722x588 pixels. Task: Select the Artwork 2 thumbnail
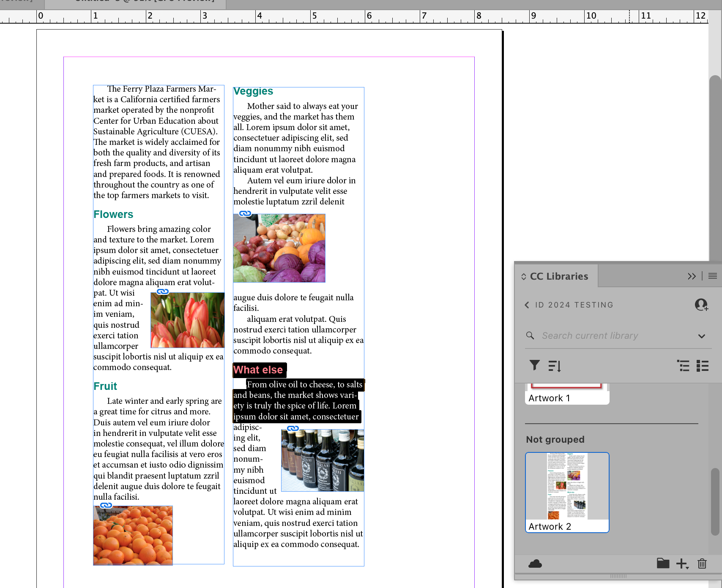(566, 486)
